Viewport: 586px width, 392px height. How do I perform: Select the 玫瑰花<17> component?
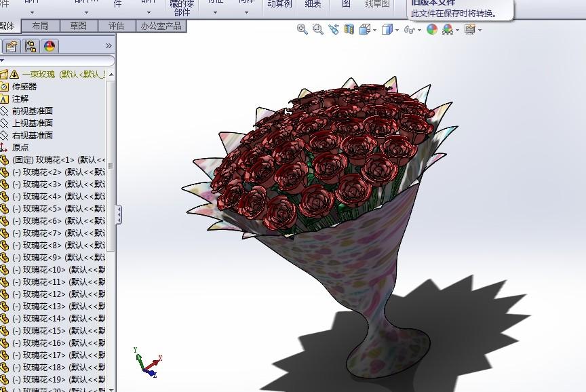tap(59, 355)
